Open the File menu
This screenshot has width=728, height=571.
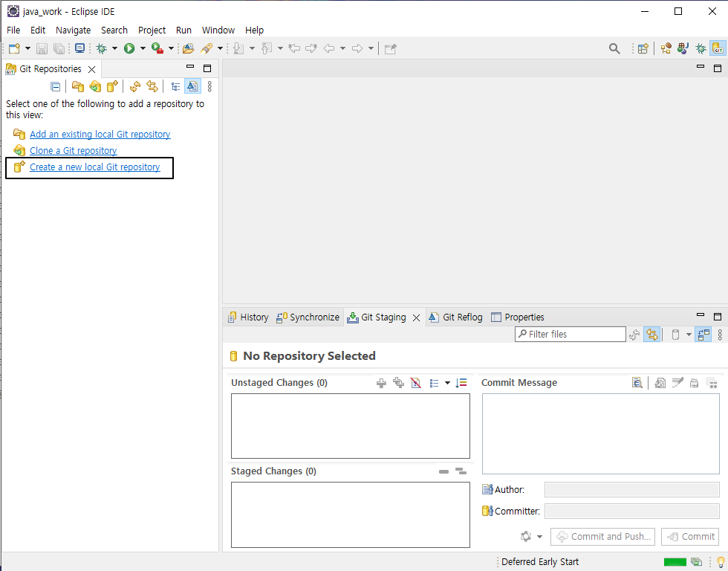13,30
